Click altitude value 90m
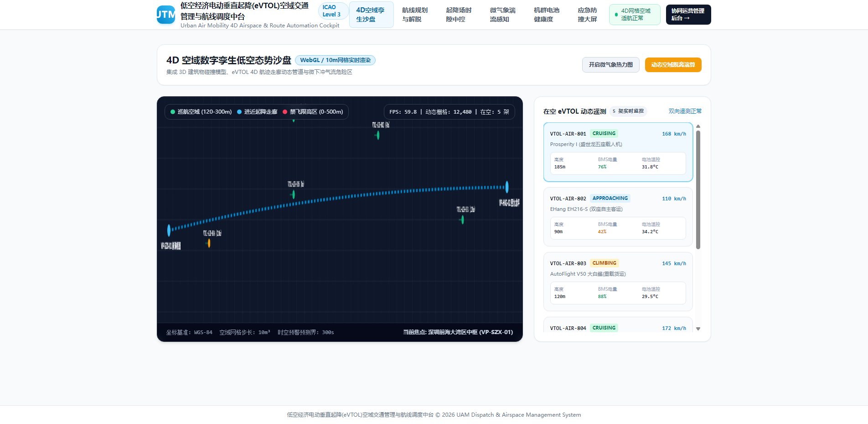This screenshot has height=424, width=868. (x=558, y=232)
